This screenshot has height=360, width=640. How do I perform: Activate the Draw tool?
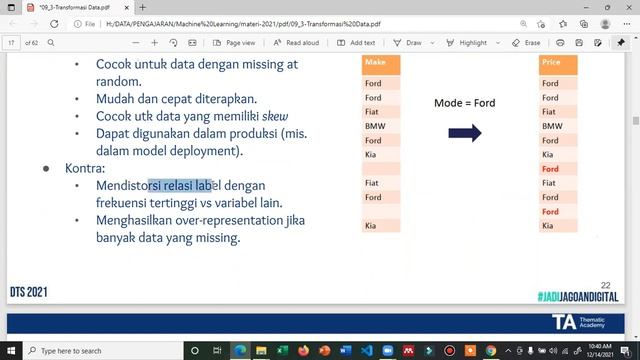tap(407, 42)
